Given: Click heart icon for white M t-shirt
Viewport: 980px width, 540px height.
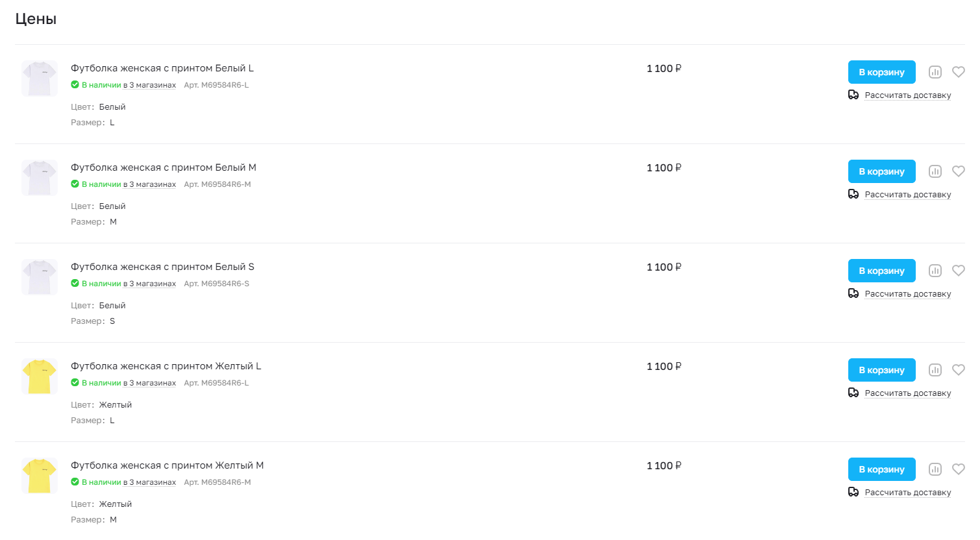Looking at the screenshot, I should click(958, 171).
